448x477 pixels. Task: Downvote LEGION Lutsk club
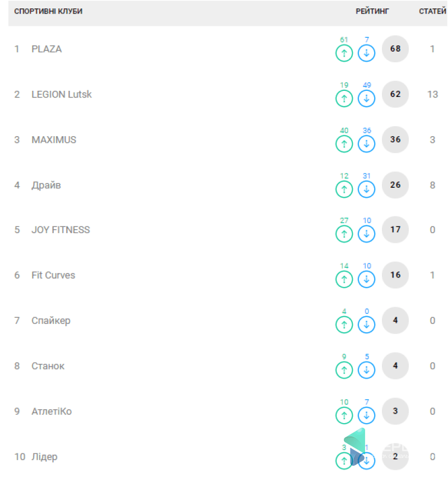366,99
